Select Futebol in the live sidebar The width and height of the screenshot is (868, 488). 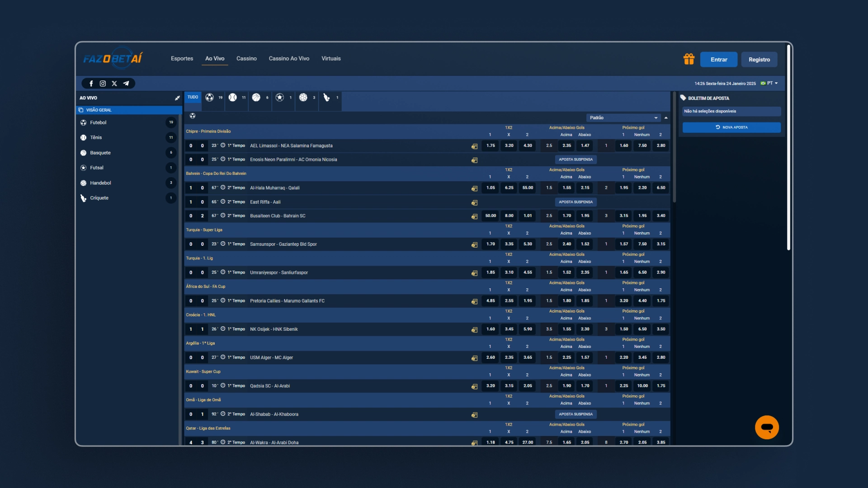coord(128,122)
